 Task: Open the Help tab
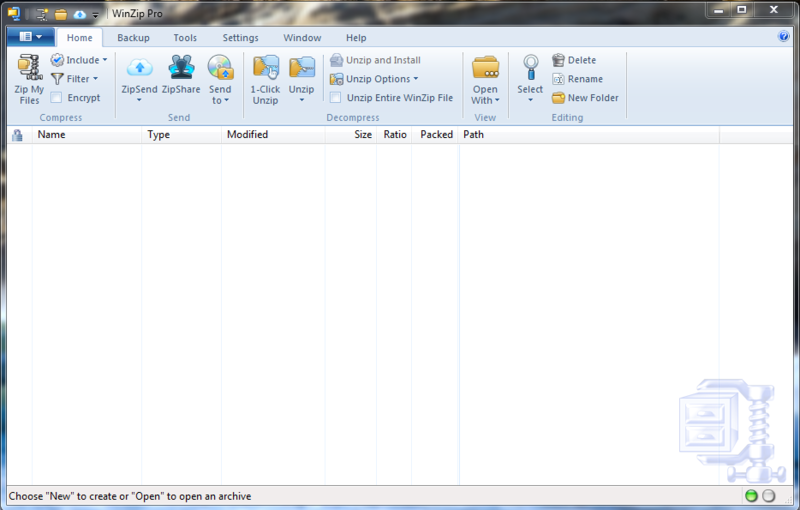(x=356, y=38)
